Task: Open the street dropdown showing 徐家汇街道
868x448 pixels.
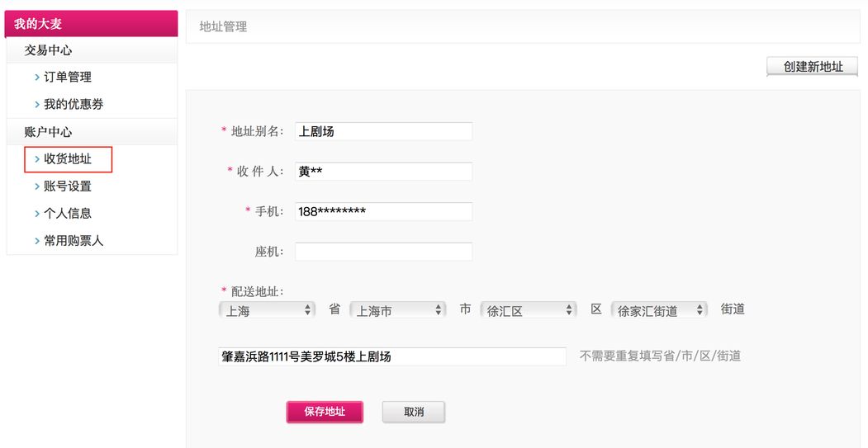Action: click(660, 310)
